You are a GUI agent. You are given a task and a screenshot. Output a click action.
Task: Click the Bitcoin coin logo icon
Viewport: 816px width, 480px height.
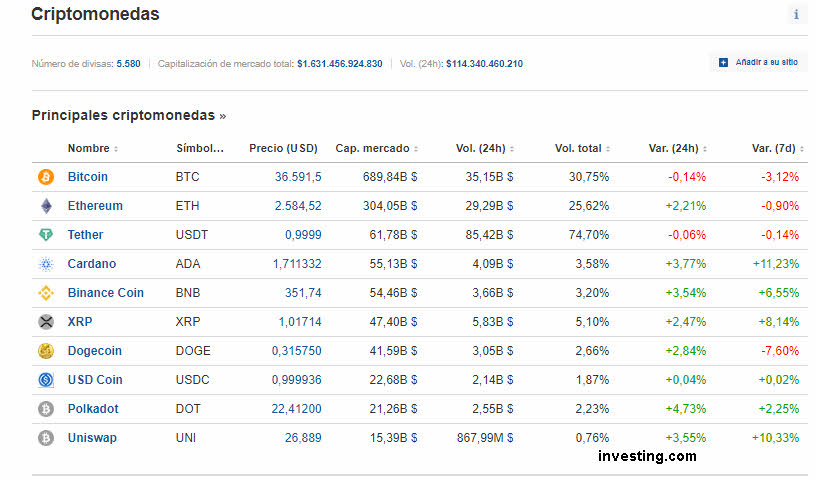coord(45,177)
